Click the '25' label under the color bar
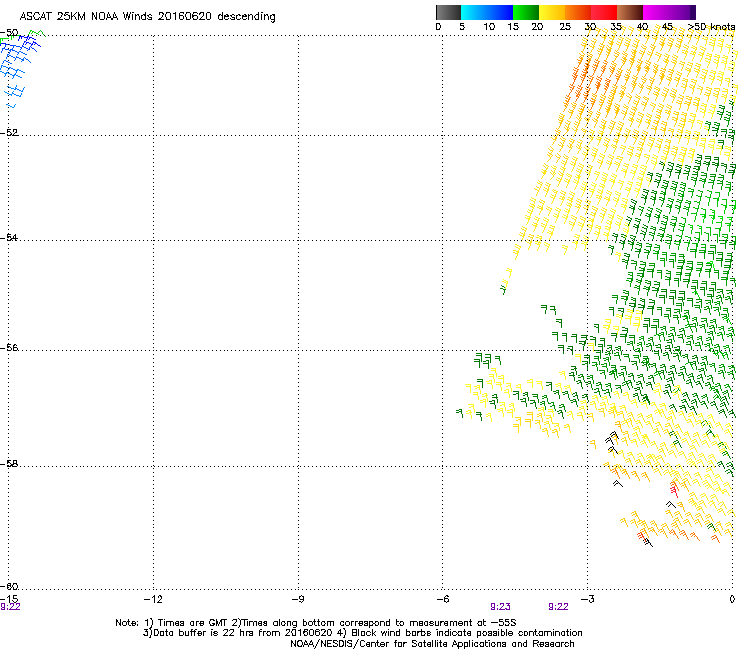The width and height of the screenshot is (740, 650). pyautogui.click(x=565, y=27)
